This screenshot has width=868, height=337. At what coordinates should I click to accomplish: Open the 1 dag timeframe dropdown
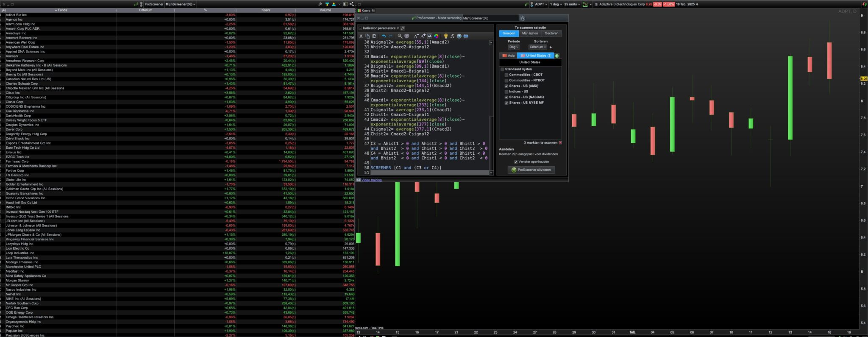(556, 4)
